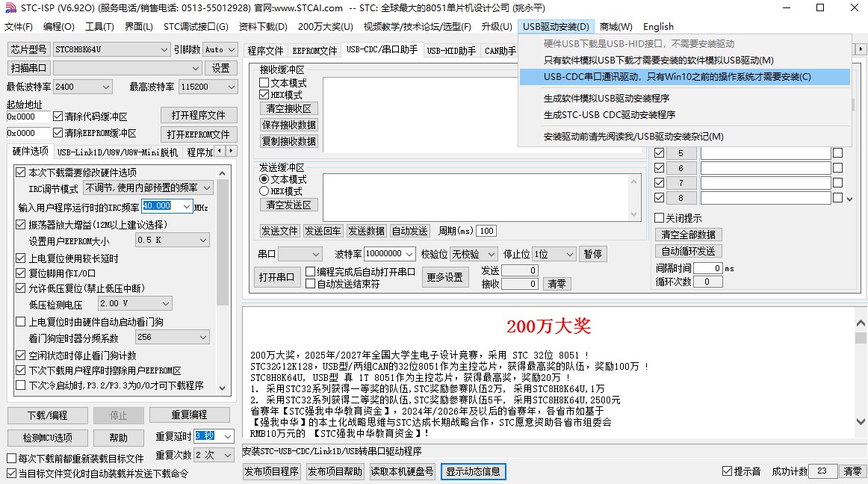Click 显示动态信息 button
Screen dimensions: 868x484
point(474,471)
